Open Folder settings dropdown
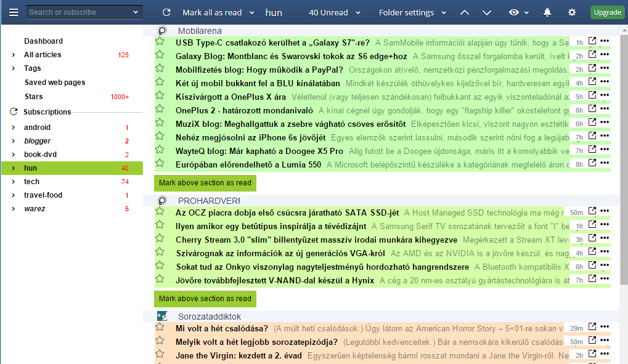The image size is (628, 364). click(411, 12)
